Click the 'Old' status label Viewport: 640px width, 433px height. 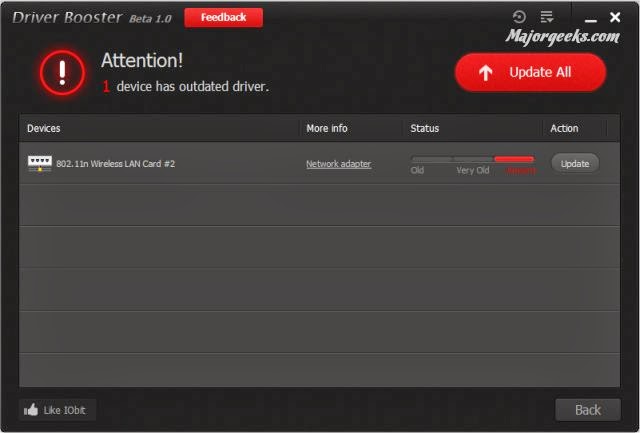coord(417,170)
